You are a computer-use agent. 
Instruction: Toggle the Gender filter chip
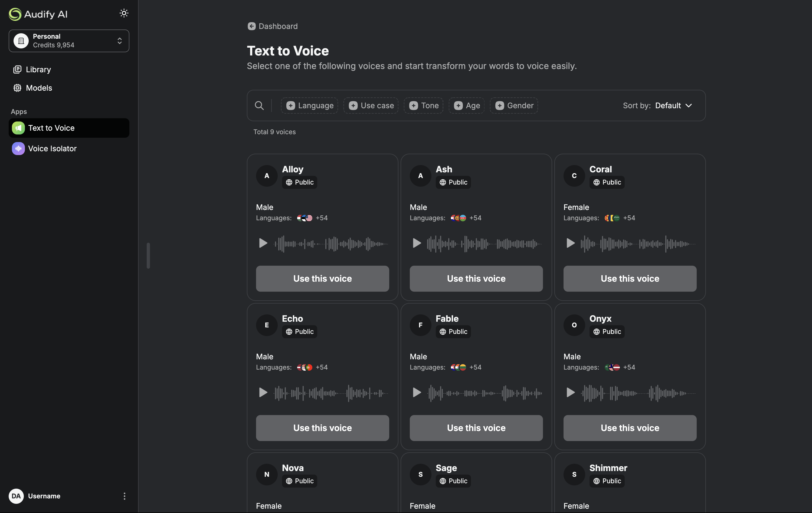513,106
